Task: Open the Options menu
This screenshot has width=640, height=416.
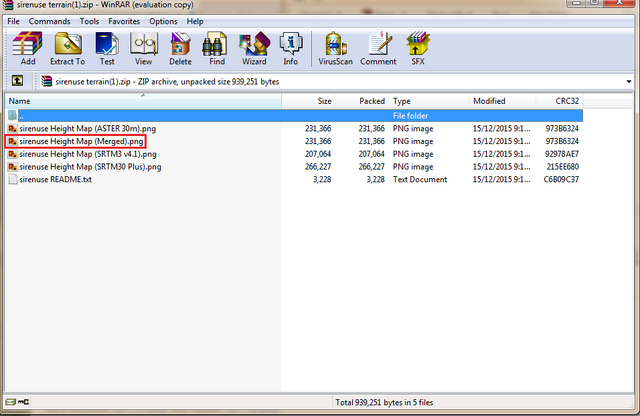Action: (163, 21)
